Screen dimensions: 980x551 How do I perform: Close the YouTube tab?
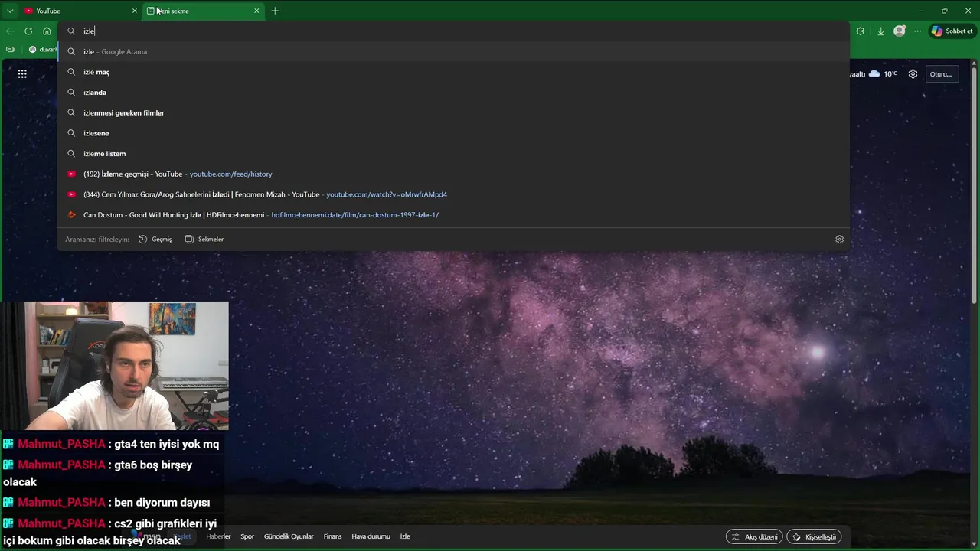coord(135,11)
